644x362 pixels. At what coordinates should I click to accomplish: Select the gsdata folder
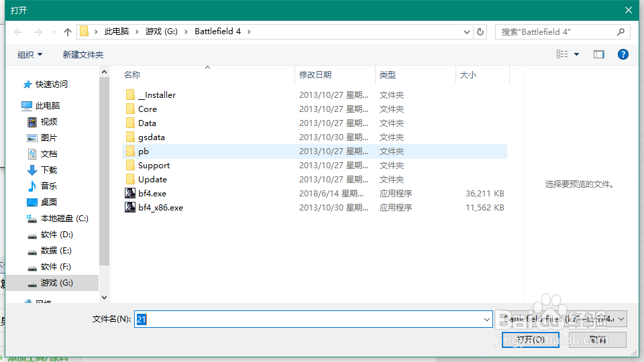coord(151,137)
